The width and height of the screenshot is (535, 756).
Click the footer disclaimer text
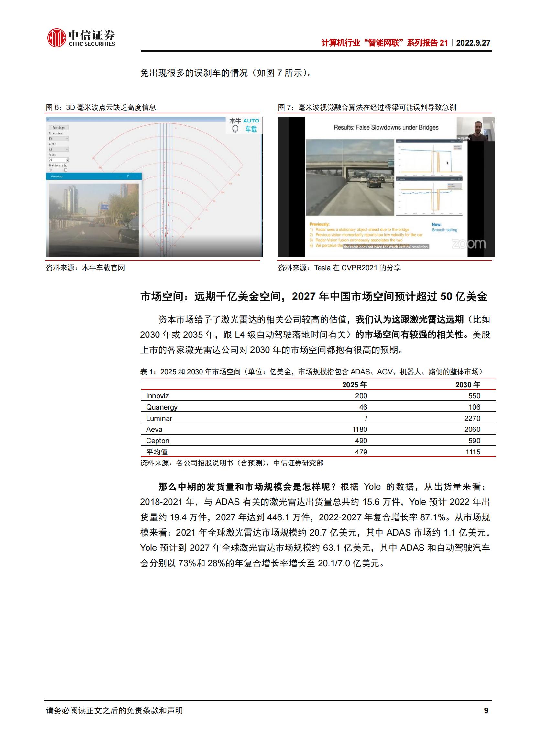114,710
